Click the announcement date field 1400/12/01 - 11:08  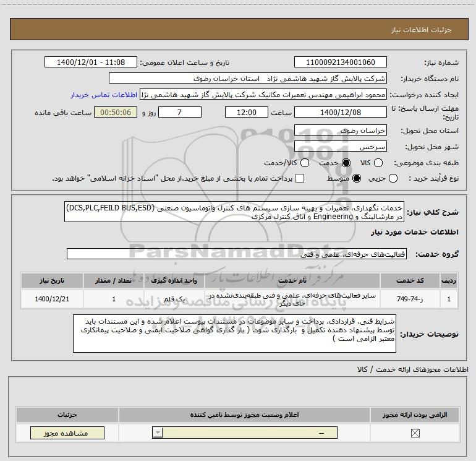91,62
